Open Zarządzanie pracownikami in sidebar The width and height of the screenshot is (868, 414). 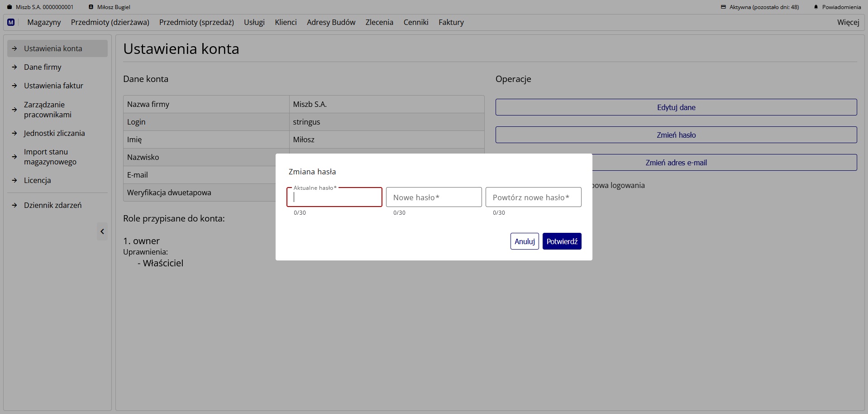tap(48, 110)
